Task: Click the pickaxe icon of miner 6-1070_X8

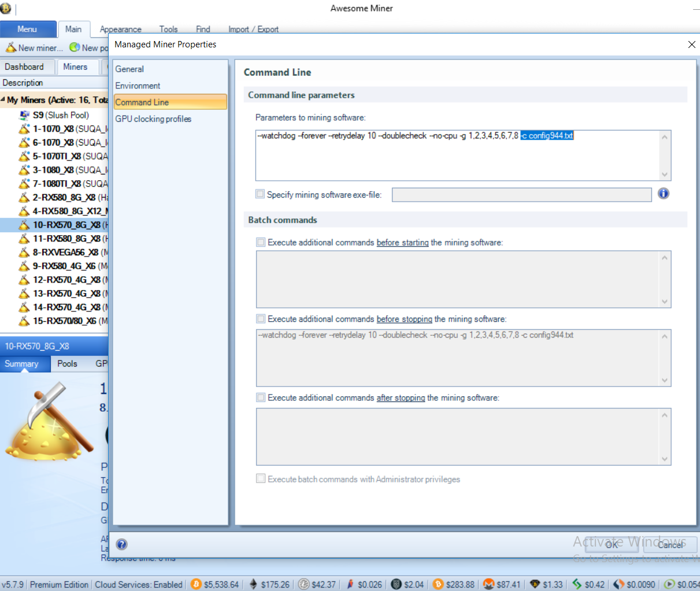Action: [24, 142]
